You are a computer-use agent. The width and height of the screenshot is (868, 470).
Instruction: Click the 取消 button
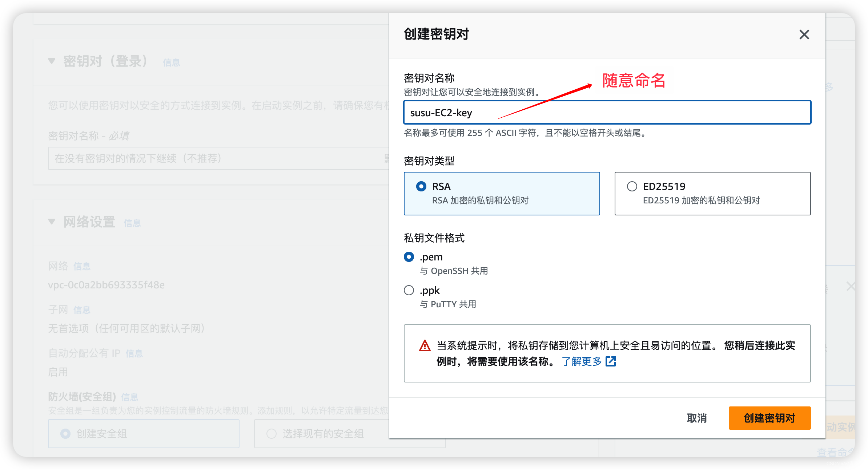[x=696, y=418]
